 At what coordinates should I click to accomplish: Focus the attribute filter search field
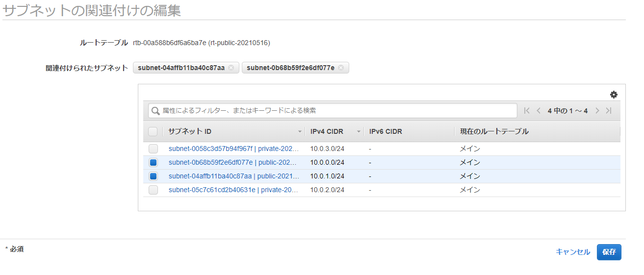point(333,111)
